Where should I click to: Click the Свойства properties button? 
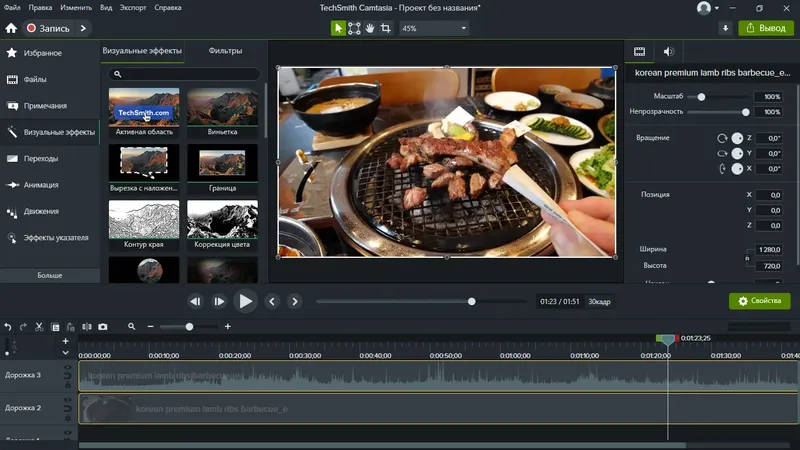tap(759, 300)
